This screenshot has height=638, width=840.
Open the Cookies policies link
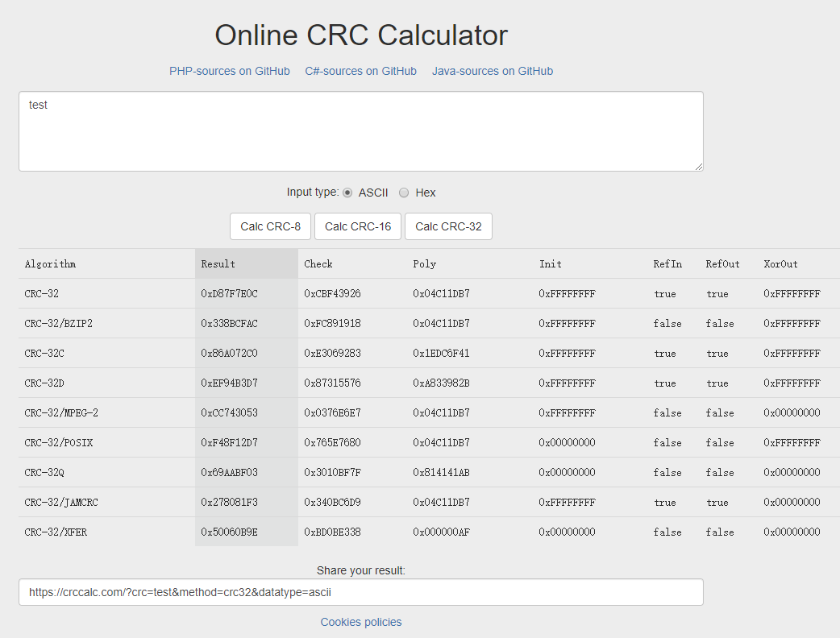(x=361, y=622)
